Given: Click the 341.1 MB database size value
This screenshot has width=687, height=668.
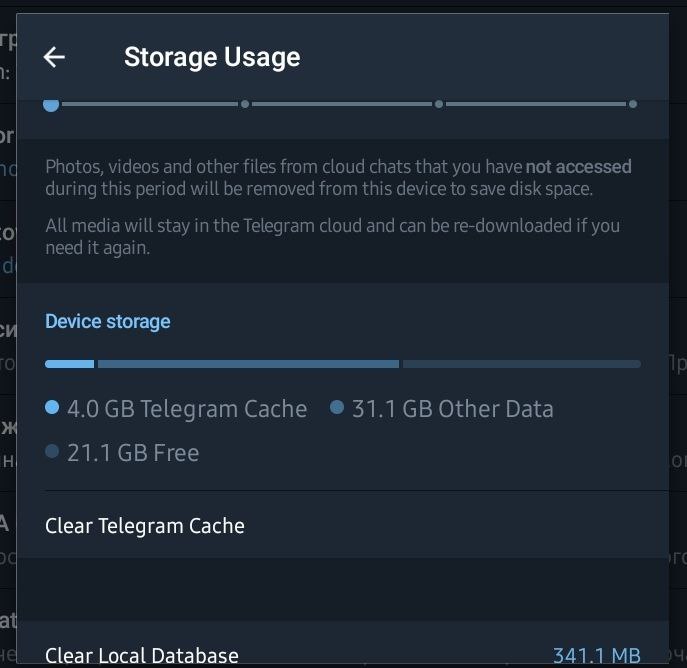Looking at the screenshot, I should click(x=596, y=656).
